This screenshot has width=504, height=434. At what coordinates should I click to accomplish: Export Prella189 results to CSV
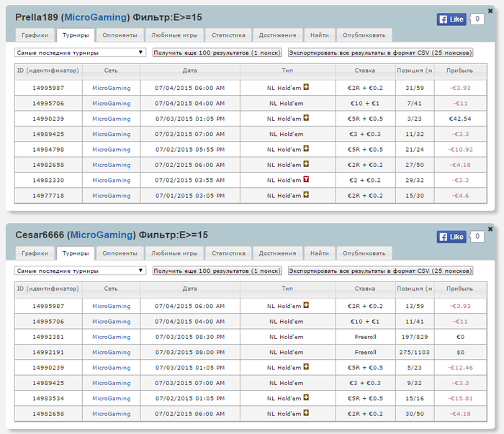pyautogui.click(x=380, y=53)
